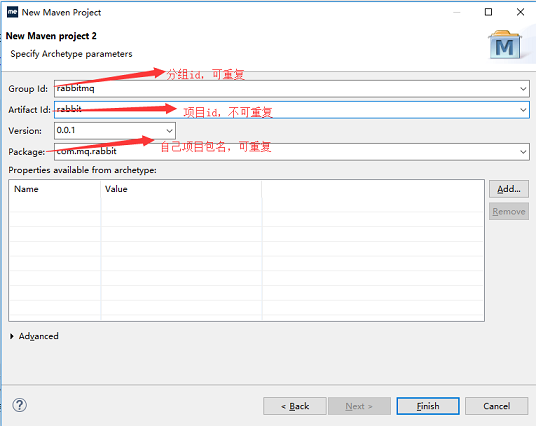The height and width of the screenshot is (426, 536).
Task: Click the Artifact Id: label
Action: 29,110
